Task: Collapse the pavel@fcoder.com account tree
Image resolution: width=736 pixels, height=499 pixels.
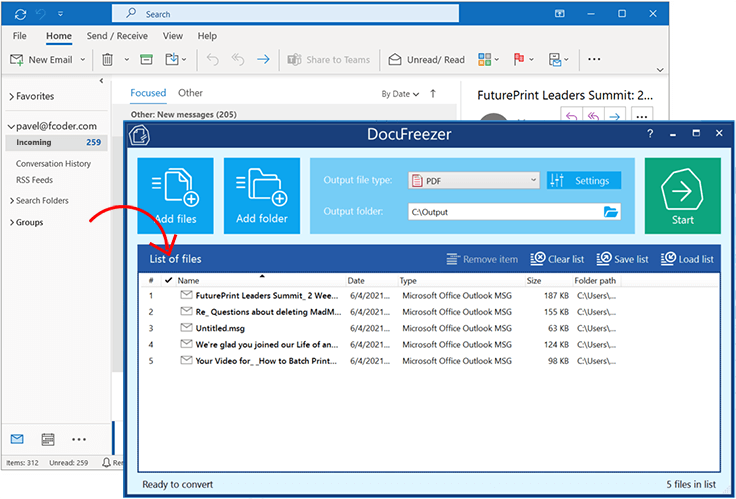Action: tap(11, 126)
